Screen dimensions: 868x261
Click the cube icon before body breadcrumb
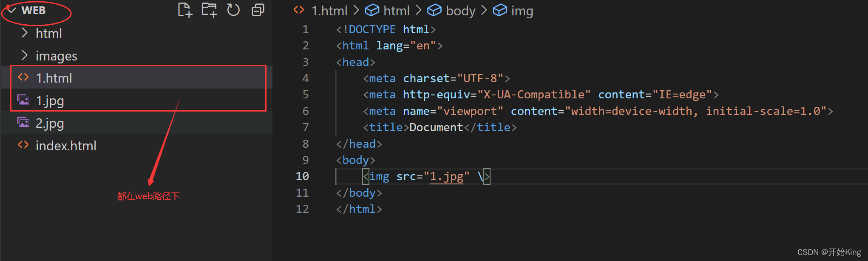click(434, 10)
